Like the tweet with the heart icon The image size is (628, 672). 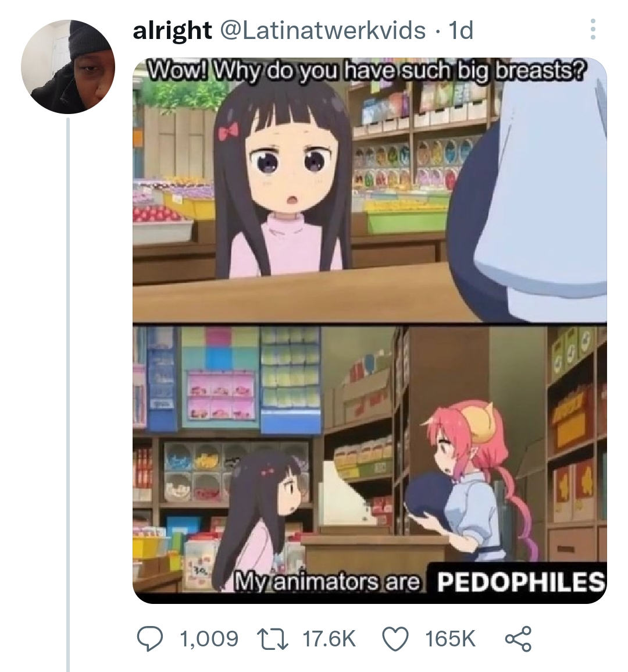click(395, 639)
